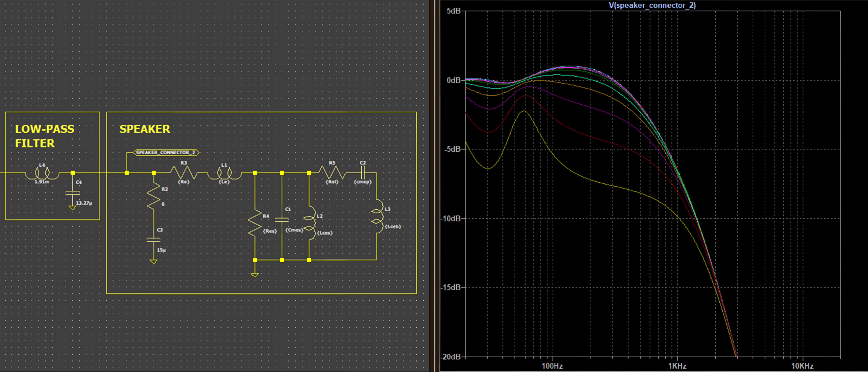Click the 15µ value of C3
The width and height of the screenshot is (868, 372).
[x=161, y=250]
